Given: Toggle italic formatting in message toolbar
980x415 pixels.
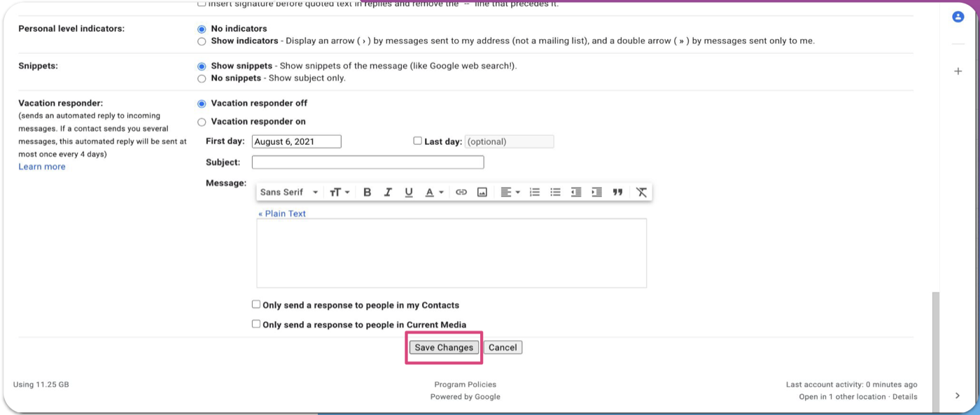Looking at the screenshot, I should [388, 192].
